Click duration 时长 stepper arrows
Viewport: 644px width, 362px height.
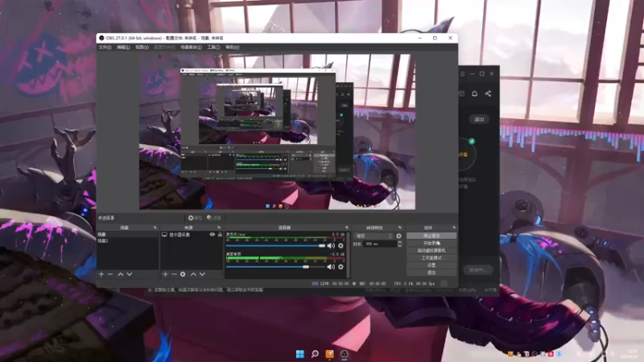[399, 244]
